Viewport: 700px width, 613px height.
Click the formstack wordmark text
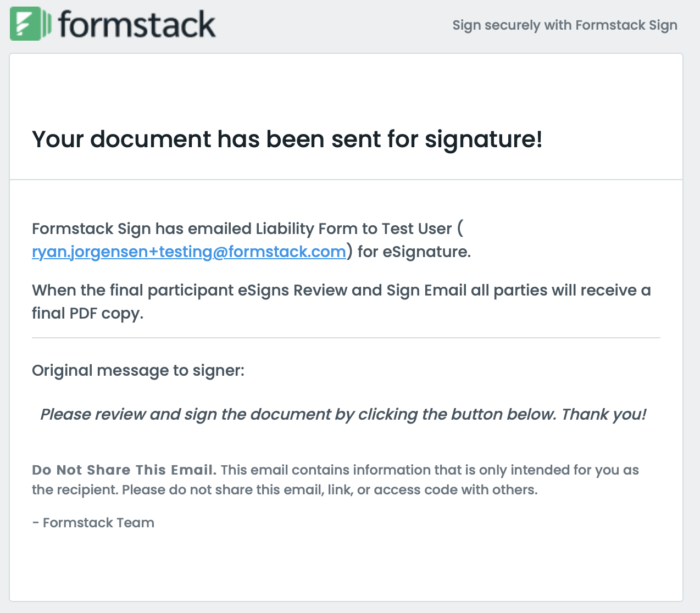pos(137,25)
